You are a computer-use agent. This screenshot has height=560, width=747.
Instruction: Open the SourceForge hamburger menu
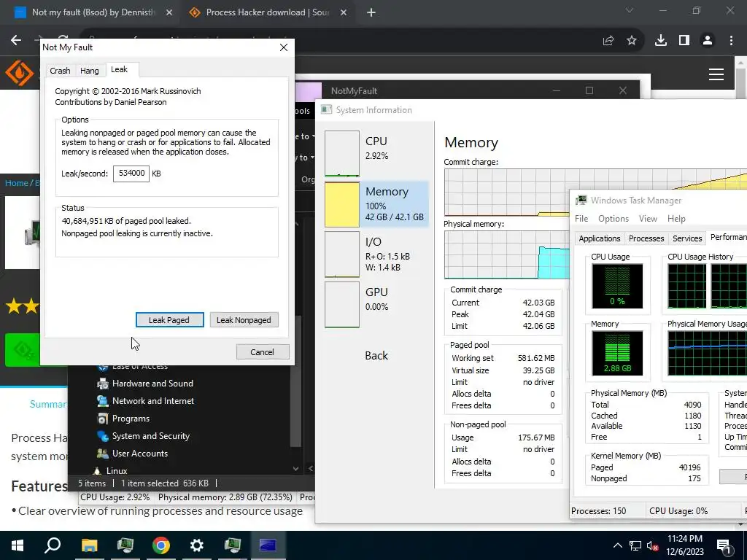coord(716,74)
